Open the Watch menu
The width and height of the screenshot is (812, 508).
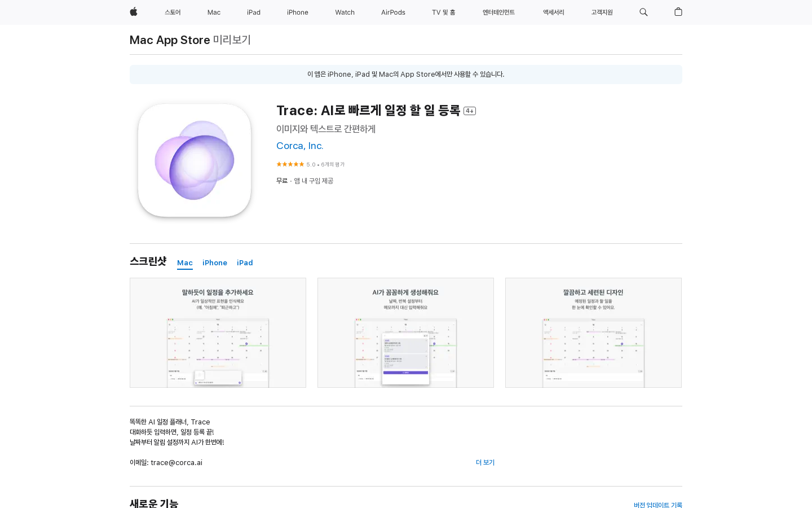point(345,12)
